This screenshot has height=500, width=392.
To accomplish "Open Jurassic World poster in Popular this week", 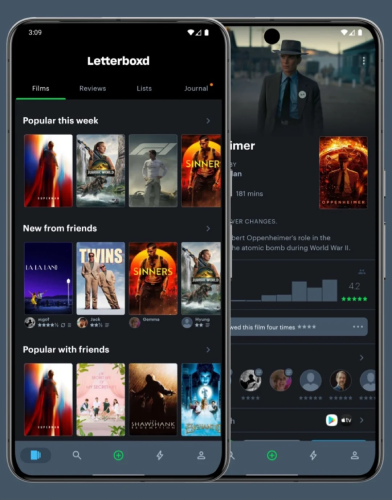I will pos(101,171).
